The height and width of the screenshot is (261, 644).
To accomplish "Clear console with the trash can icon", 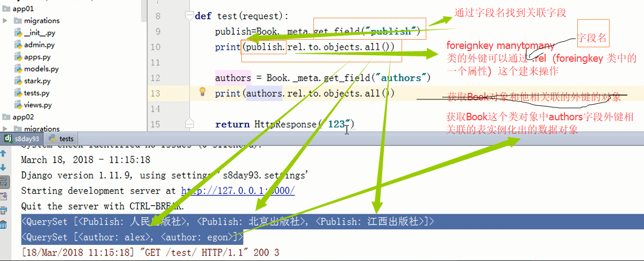I will 3,224.
